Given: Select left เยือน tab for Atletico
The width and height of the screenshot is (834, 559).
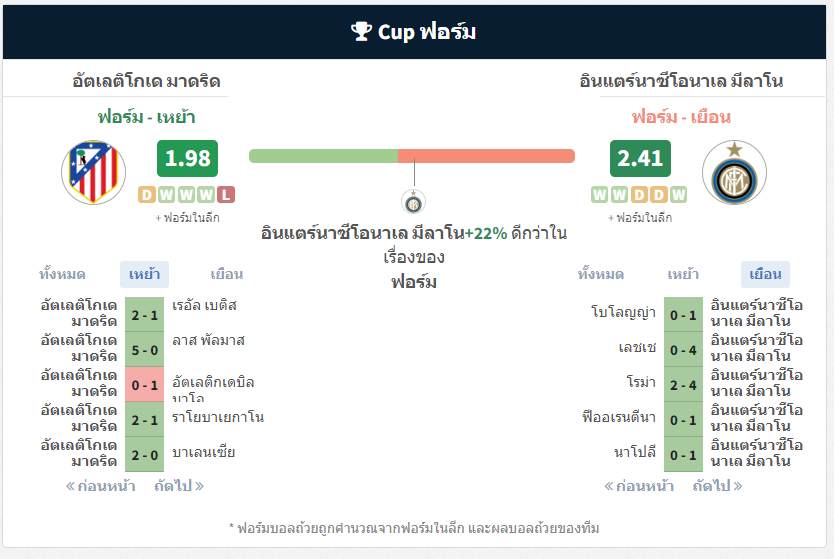Looking at the screenshot, I should point(226,274).
